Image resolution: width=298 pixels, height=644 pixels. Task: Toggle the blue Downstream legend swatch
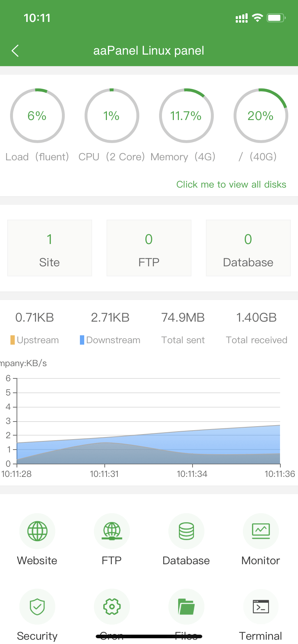[82, 340]
